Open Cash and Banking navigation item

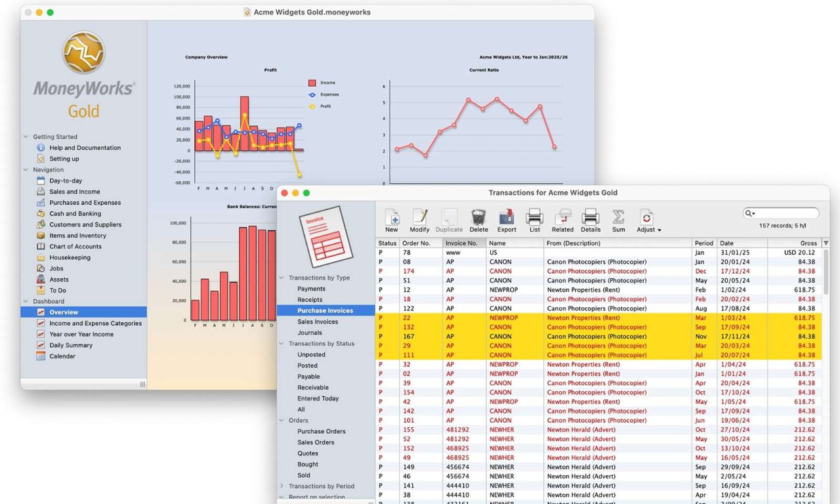tap(75, 213)
